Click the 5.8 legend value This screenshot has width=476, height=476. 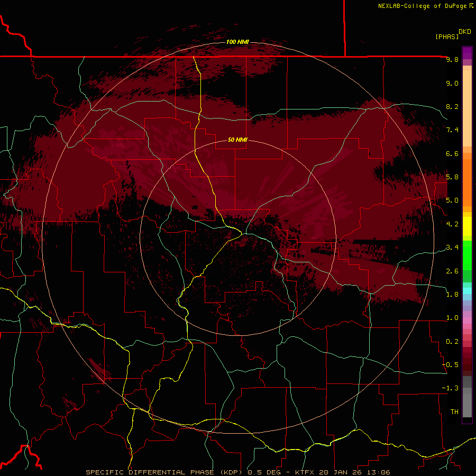[x=452, y=177]
